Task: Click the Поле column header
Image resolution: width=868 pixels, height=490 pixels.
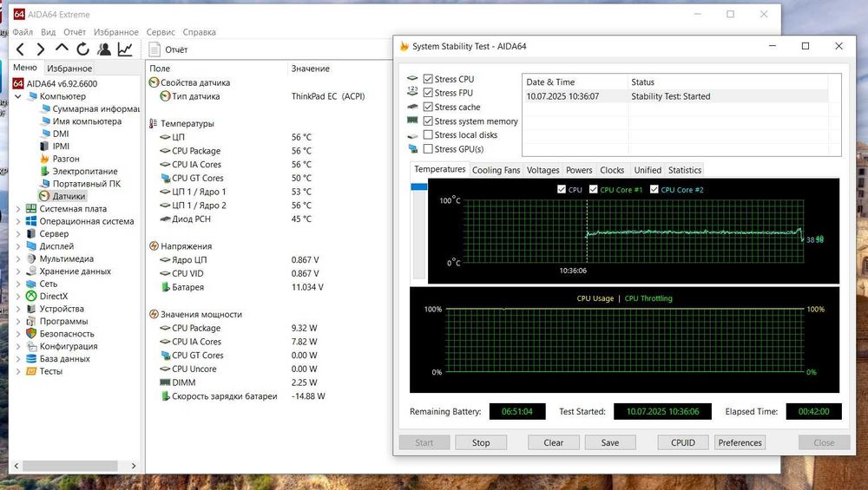Action: point(160,69)
